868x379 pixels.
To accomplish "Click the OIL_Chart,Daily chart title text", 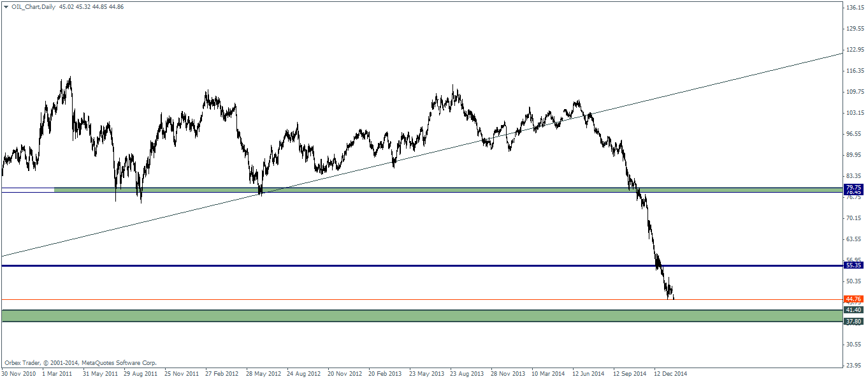I will (x=33, y=6).
